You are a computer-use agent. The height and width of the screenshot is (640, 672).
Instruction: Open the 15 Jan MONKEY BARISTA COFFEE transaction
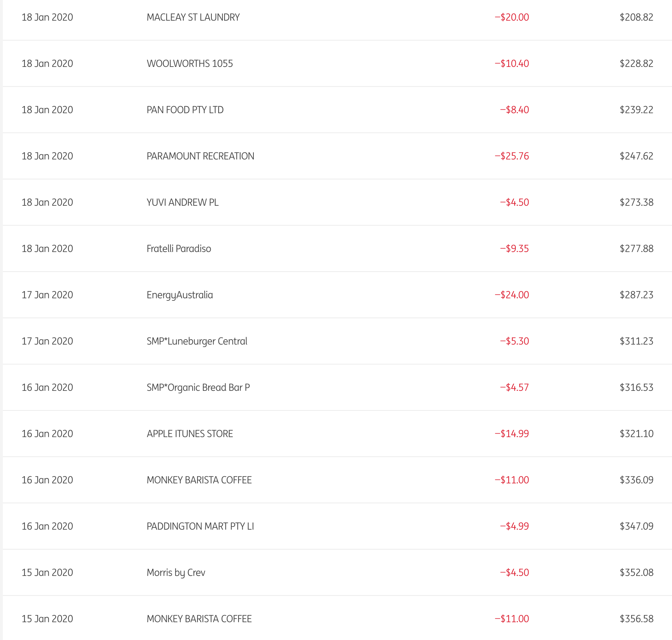click(x=199, y=619)
